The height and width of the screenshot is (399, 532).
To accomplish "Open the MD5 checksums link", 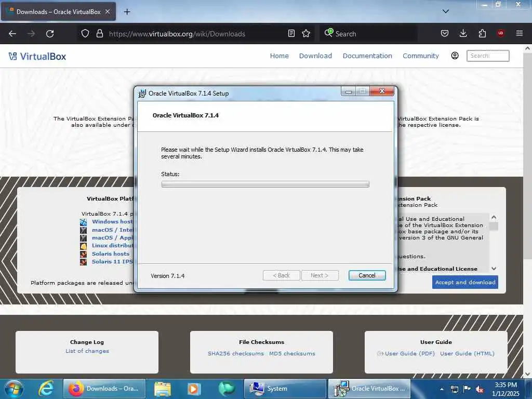I will tap(292, 353).
